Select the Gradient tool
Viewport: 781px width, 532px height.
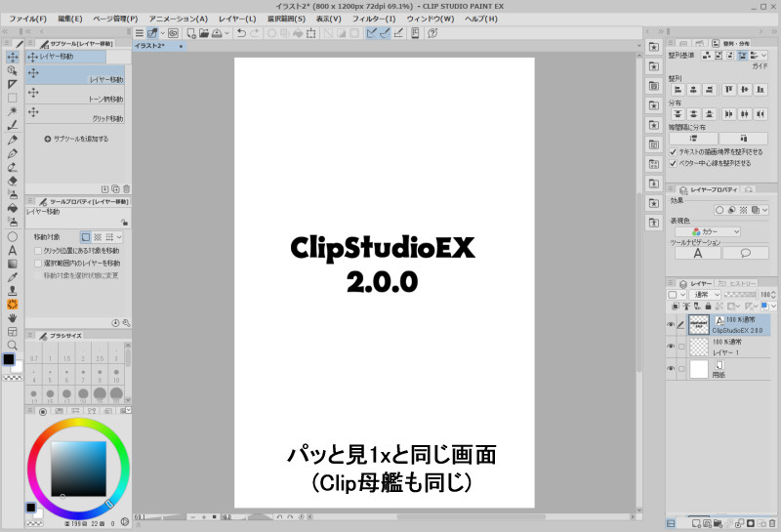click(x=13, y=264)
